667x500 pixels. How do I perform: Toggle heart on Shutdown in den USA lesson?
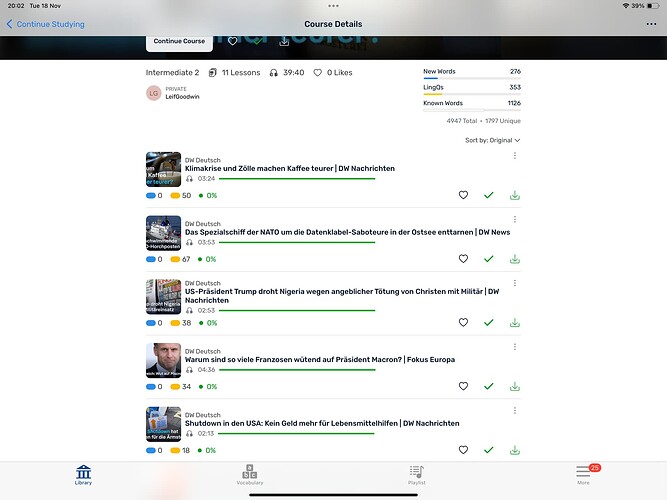pyautogui.click(x=463, y=450)
